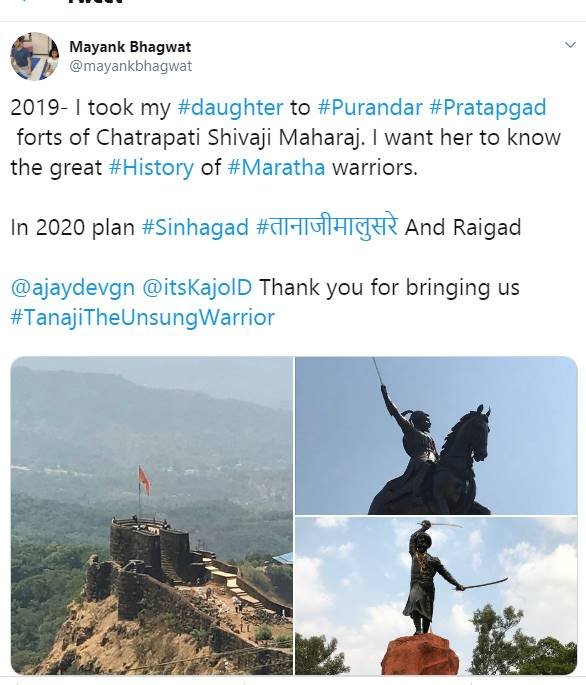Open the tweet options chevron menu
586x685 pixels.
coord(570,45)
